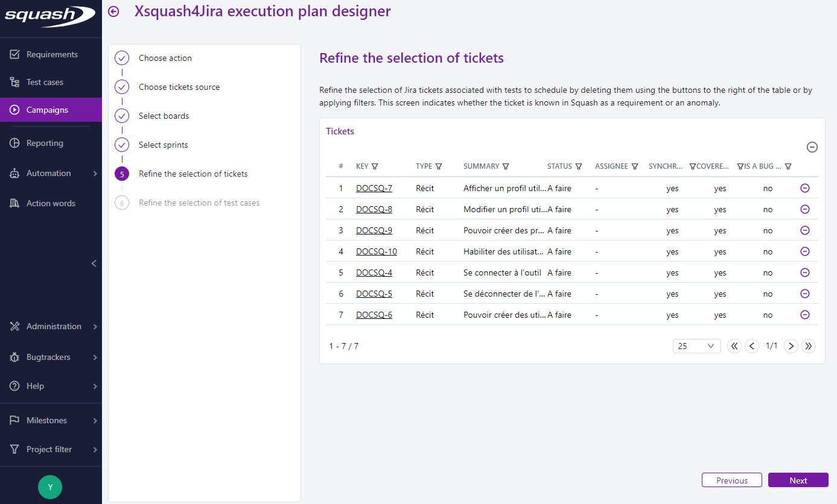Open the Administration menu

[x=55, y=326]
